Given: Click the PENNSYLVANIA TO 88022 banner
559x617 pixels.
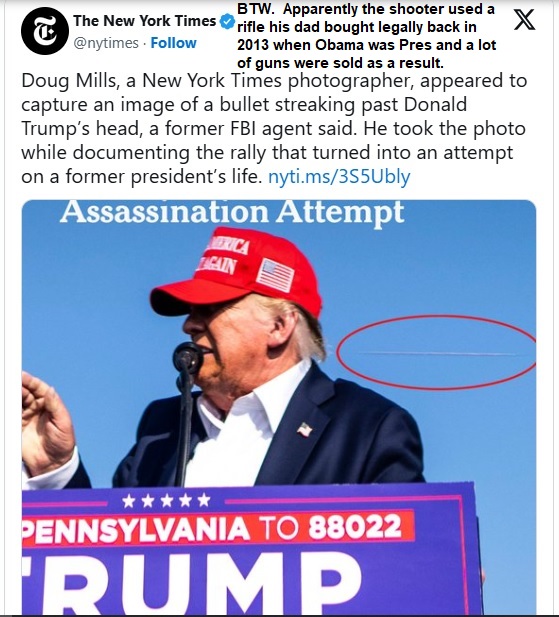Looking at the screenshot, I should tap(218, 528).
